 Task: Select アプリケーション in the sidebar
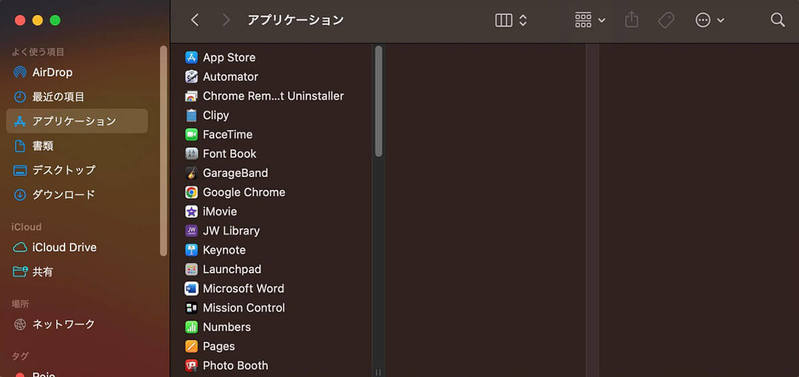click(x=77, y=121)
